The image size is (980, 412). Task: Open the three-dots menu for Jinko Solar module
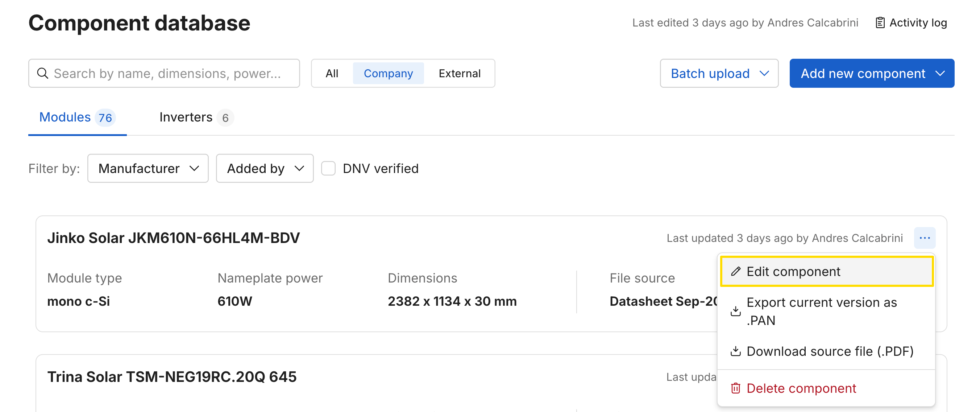925,238
